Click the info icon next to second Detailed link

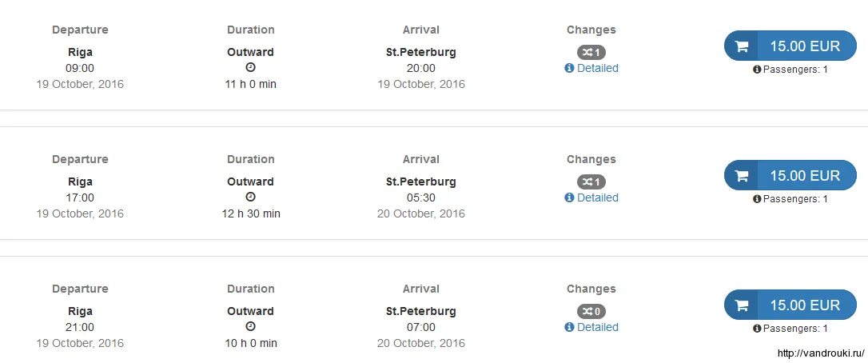click(569, 197)
